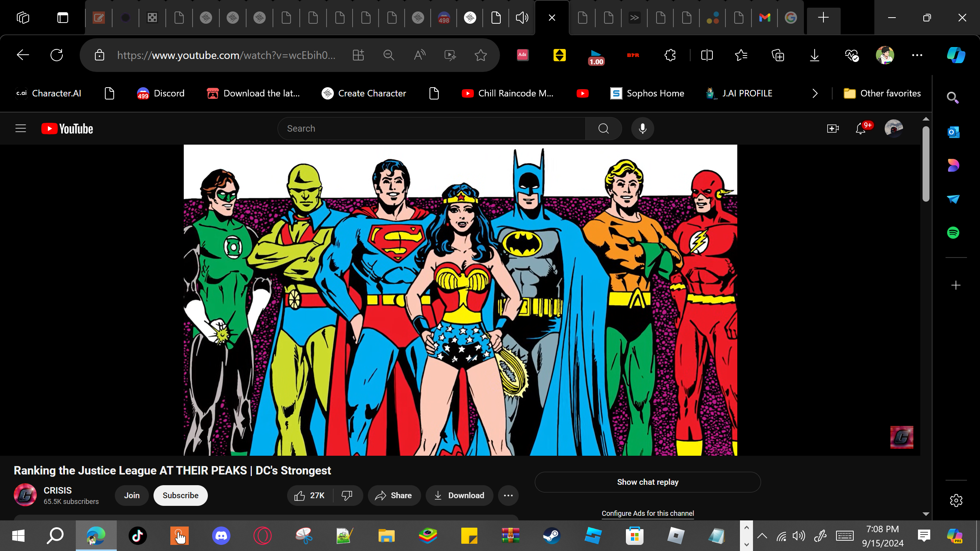Click the Edge downloads icon
This screenshot has height=551, width=980.
point(814,55)
